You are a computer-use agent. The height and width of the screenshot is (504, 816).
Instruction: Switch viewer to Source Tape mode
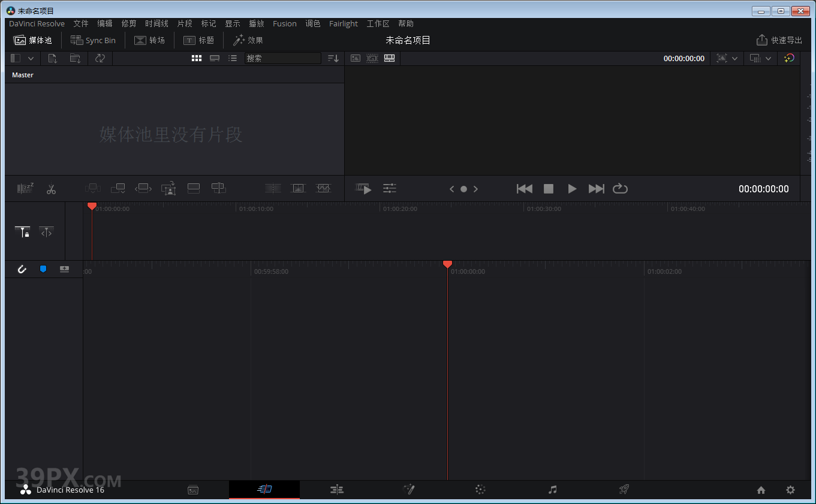click(x=372, y=58)
